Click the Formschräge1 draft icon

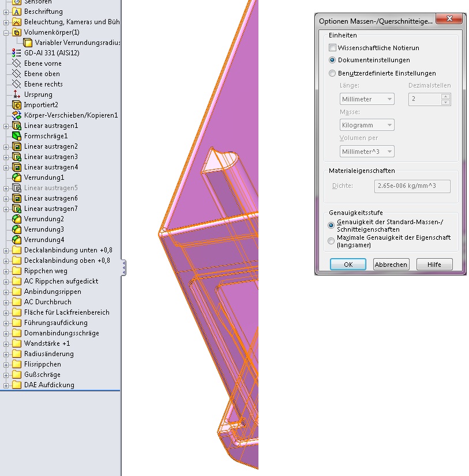click(17, 136)
